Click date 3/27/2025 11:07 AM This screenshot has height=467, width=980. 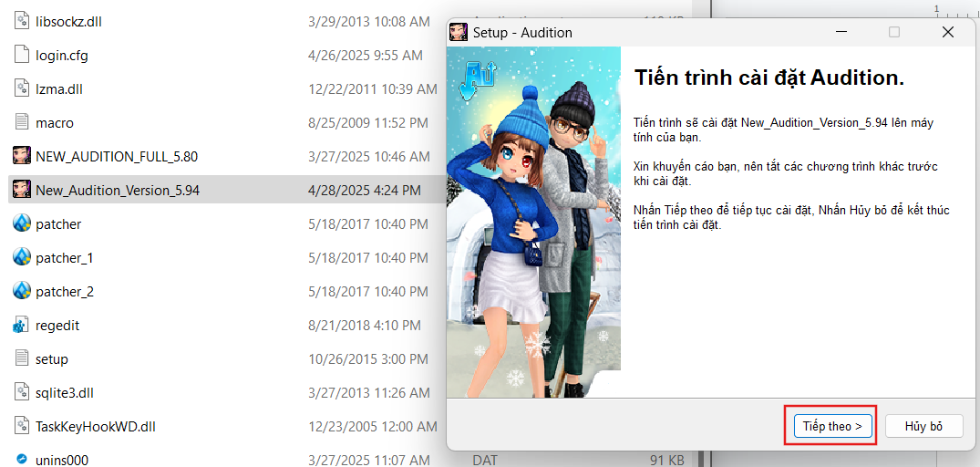pyautogui.click(x=369, y=460)
